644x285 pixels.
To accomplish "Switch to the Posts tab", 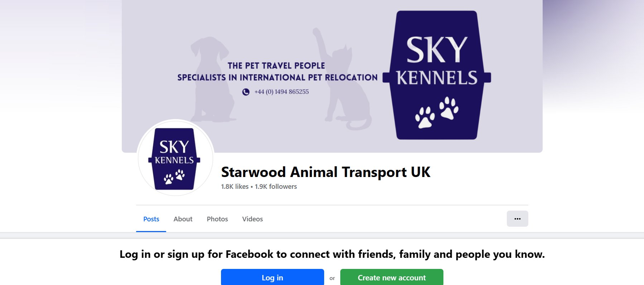I will [151, 219].
